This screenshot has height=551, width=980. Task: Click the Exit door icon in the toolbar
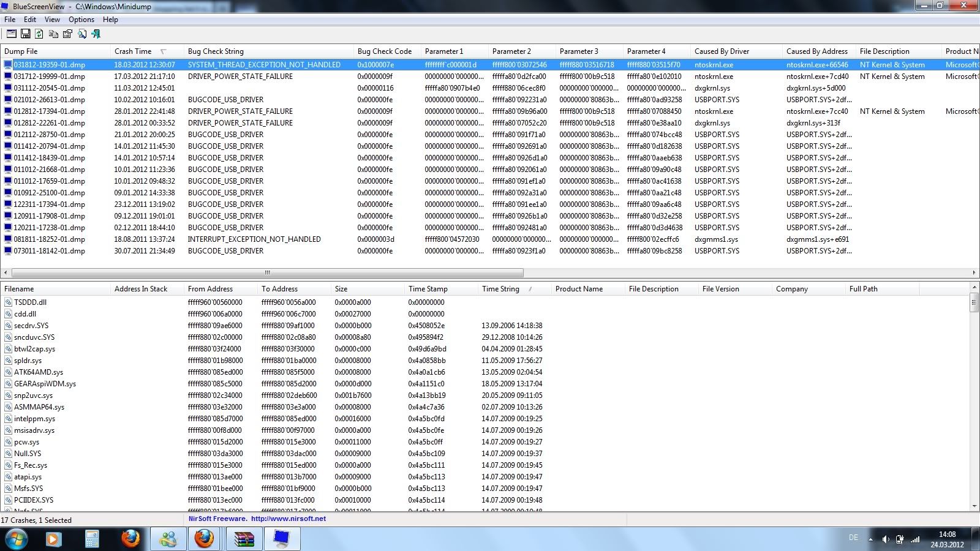tap(96, 34)
